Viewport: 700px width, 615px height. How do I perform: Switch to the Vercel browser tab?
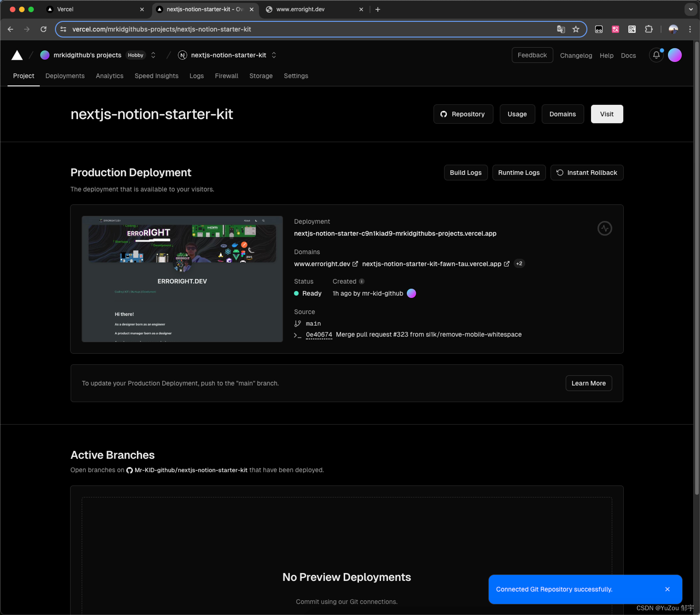pyautogui.click(x=95, y=10)
